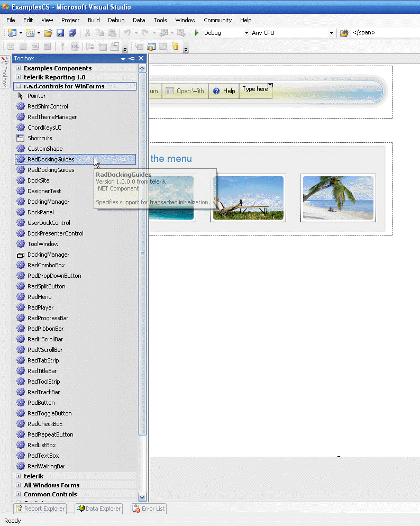
Task: Collapse the r.a.d.controls for WinForms group
Action: coord(19,86)
